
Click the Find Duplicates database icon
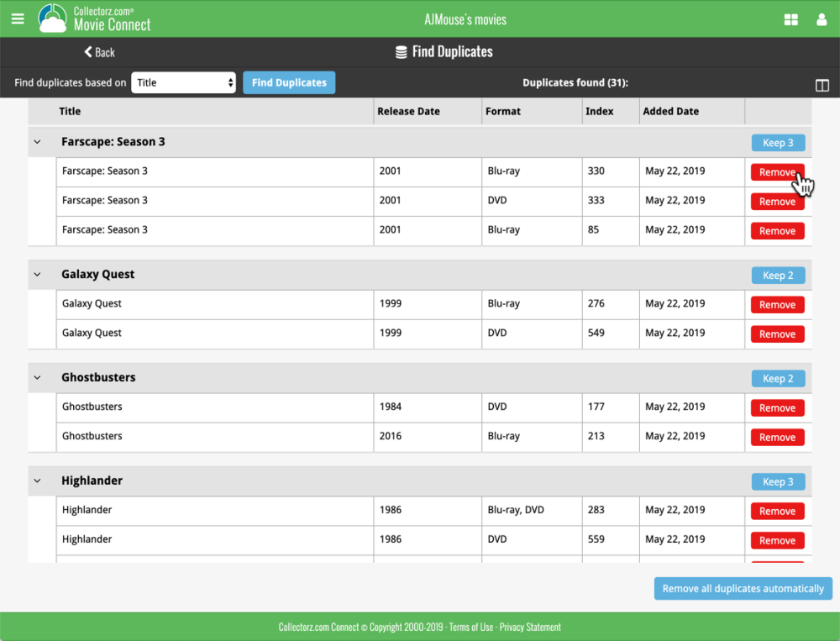(x=401, y=52)
